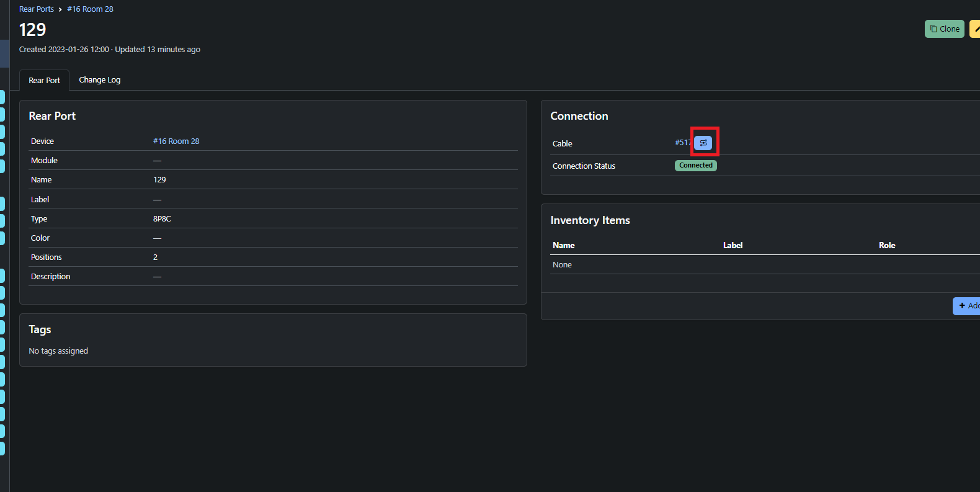Viewport: 980px width, 492px height.
Task: Click the Connected status badge
Action: click(696, 166)
